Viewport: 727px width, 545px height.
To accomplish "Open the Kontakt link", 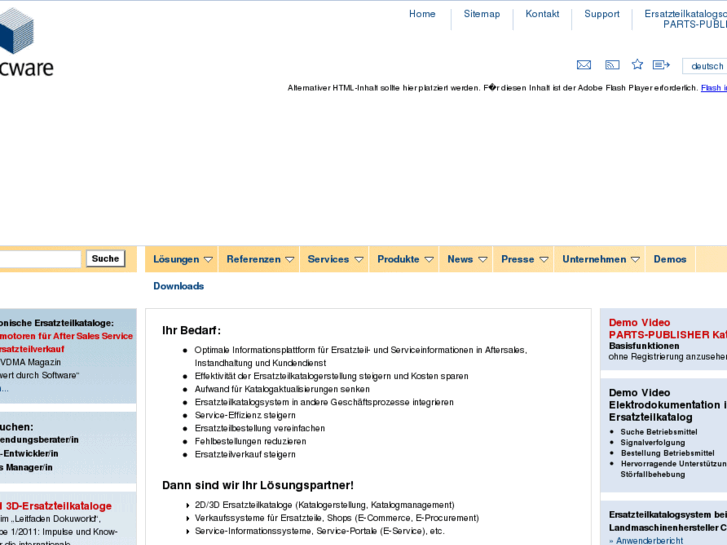I will [542, 14].
